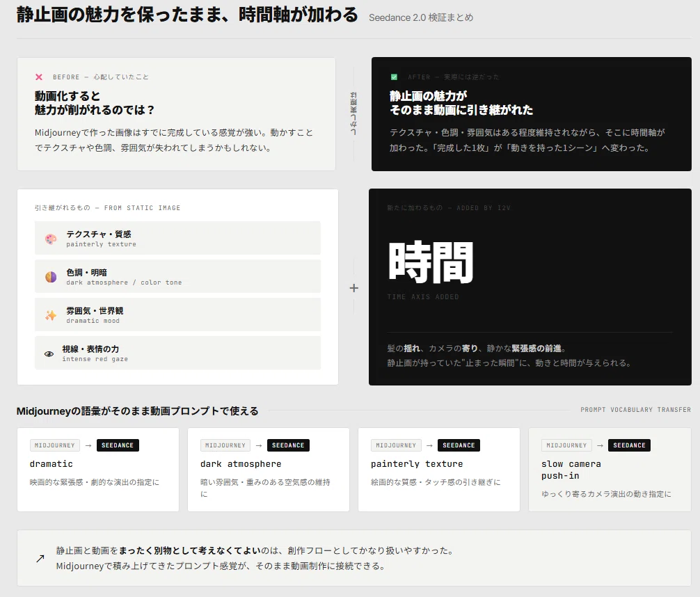Click the 'painterly texture' subtitle under テクスチャ・質感
The width and height of the screenshot is (700, 597).
click(102, 244)
